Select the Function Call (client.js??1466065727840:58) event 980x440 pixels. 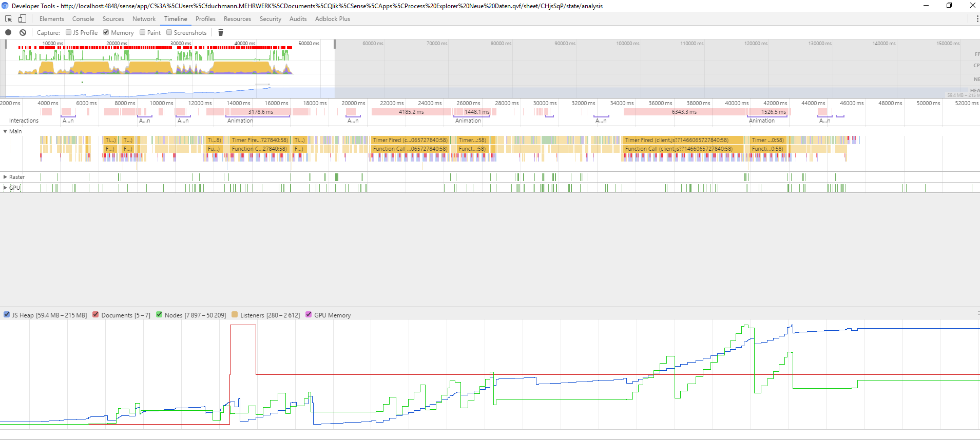683,149
